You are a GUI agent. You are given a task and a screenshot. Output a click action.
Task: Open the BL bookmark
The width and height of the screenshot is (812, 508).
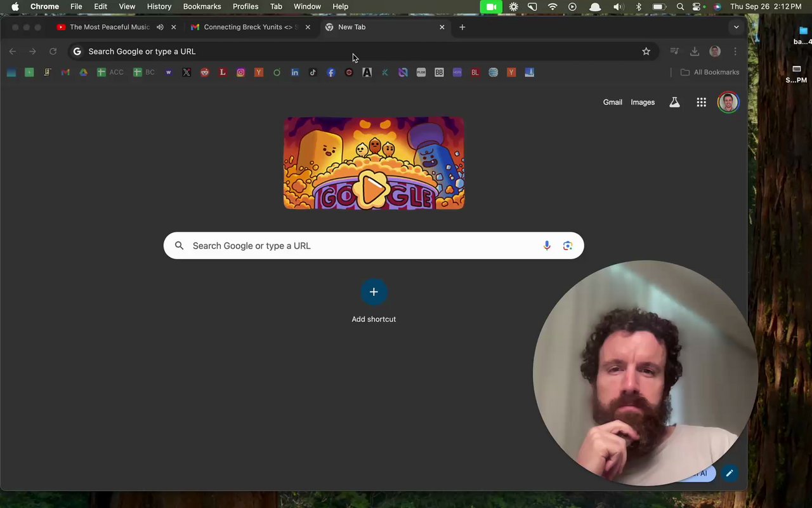[x=475, y=72]
